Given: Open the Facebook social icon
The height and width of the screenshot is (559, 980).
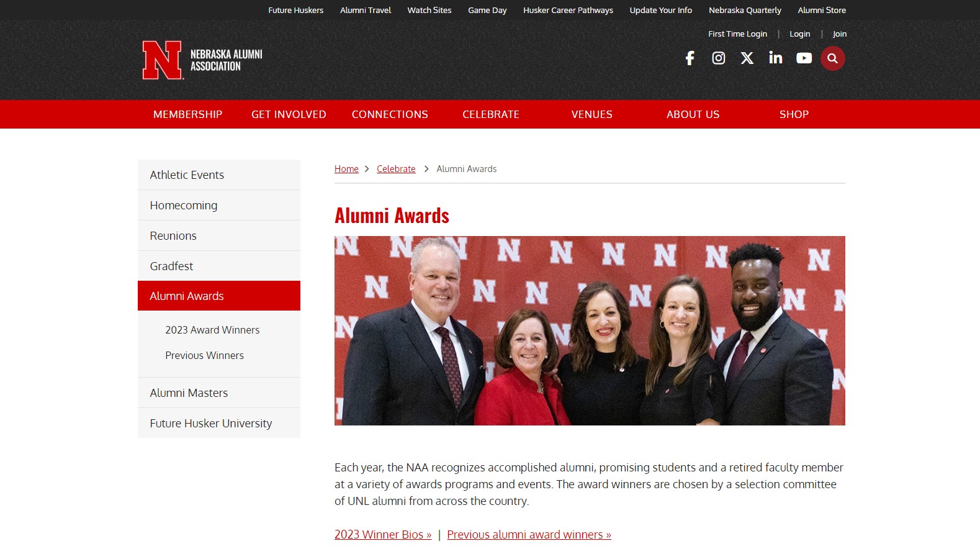Looking at the screenshot, I should (x=690, y=58).
